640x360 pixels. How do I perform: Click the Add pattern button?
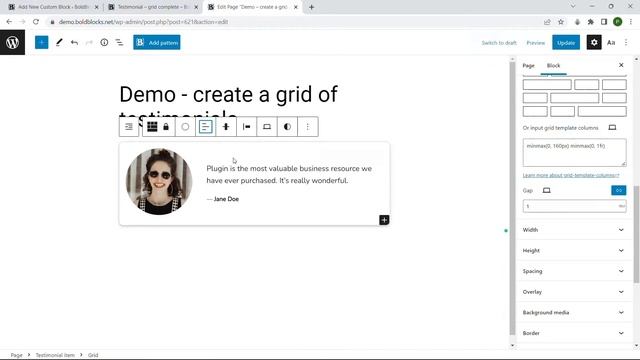[x=157, y=42]
